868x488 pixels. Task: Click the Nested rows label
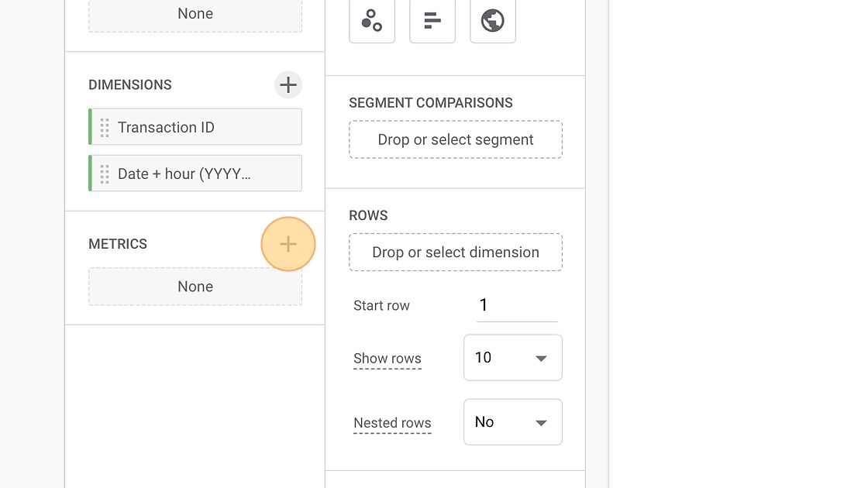point(392,423)
